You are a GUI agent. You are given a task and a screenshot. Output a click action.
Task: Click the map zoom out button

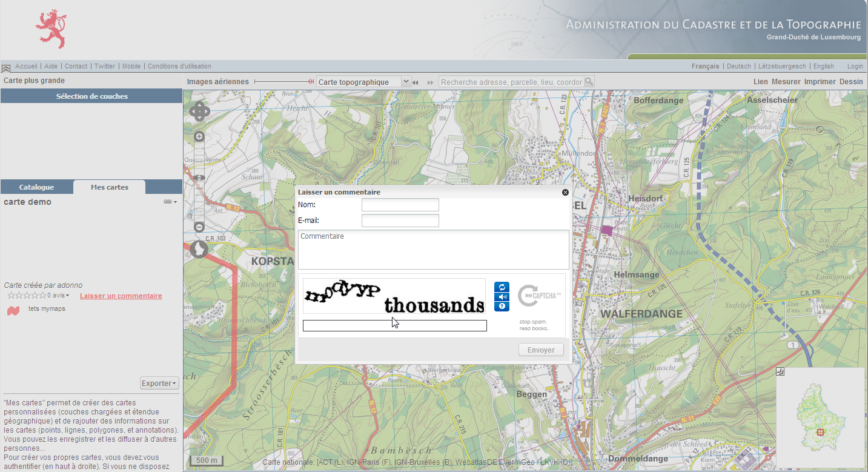click(199, 227)
